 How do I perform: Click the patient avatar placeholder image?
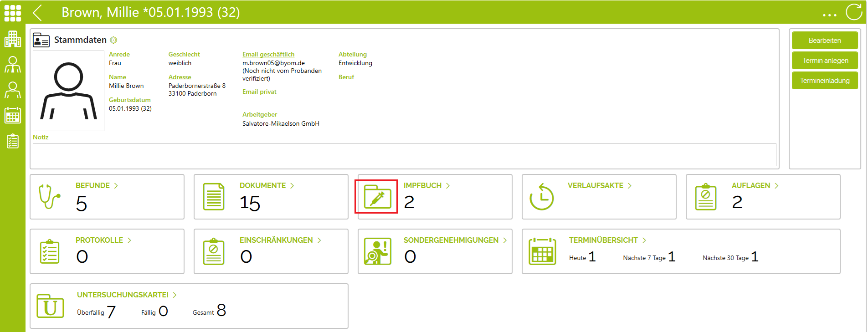pyautogui.click(x=69, y=91)
